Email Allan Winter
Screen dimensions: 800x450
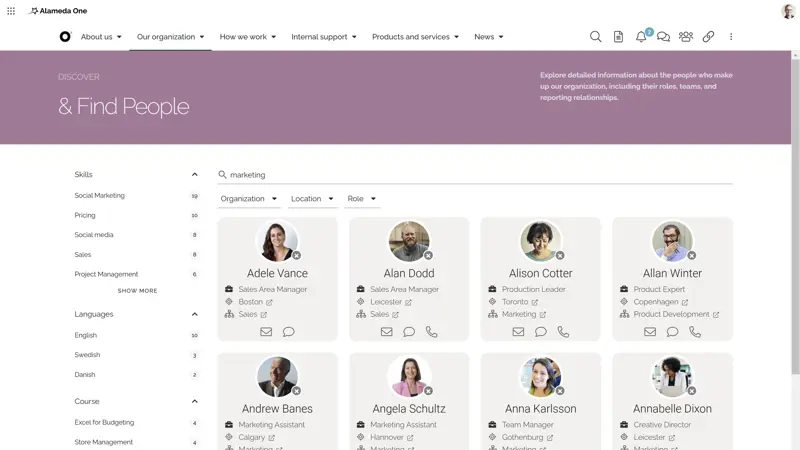pos(650,332)
